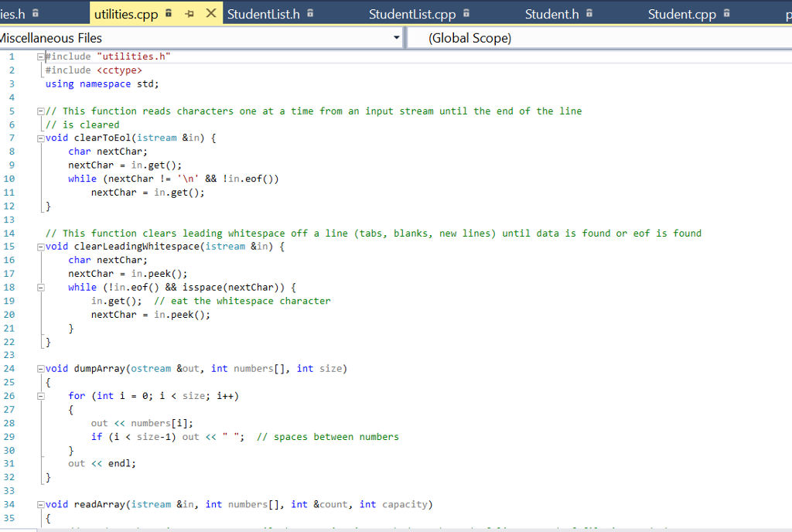Click the lock icon on StudentList.cpp tab
Image resolution: width=792 pixels, height=532 pixels.
point(467,11)
